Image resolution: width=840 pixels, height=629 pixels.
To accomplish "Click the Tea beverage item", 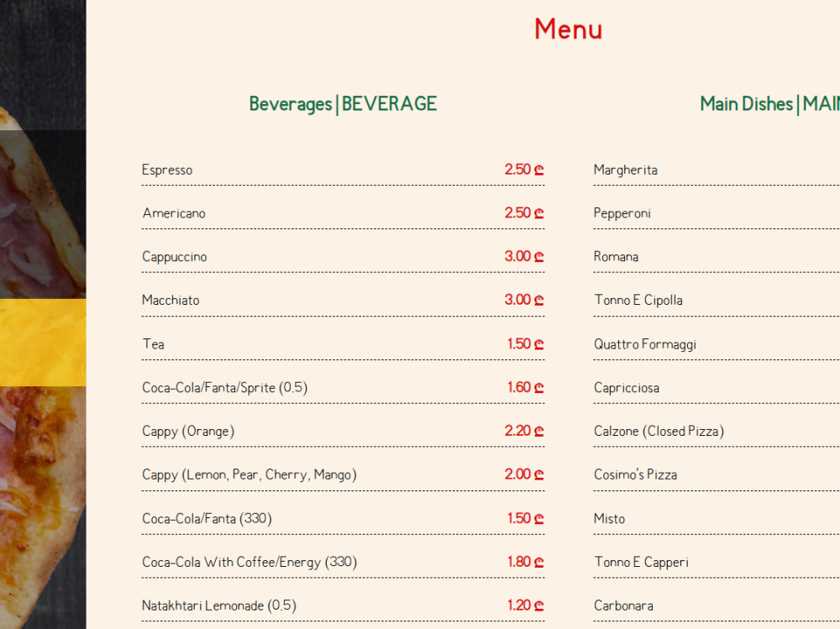I will (x=153, y=344).
